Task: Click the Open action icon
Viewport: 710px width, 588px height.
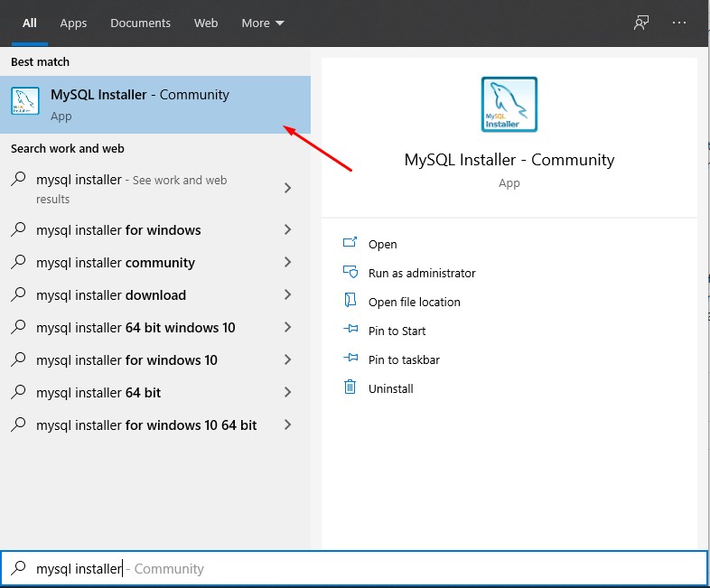Action: tap(350, 243)
